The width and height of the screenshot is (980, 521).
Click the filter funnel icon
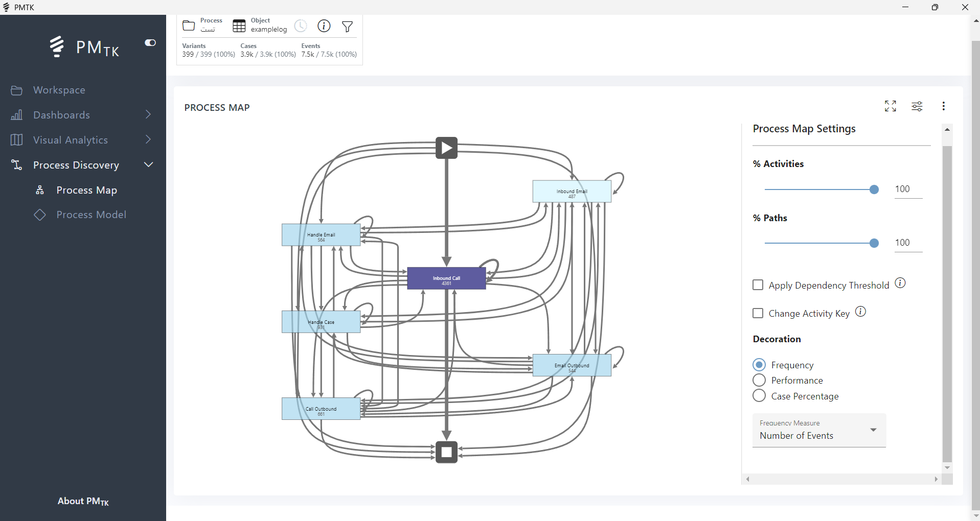click(347, 27)
